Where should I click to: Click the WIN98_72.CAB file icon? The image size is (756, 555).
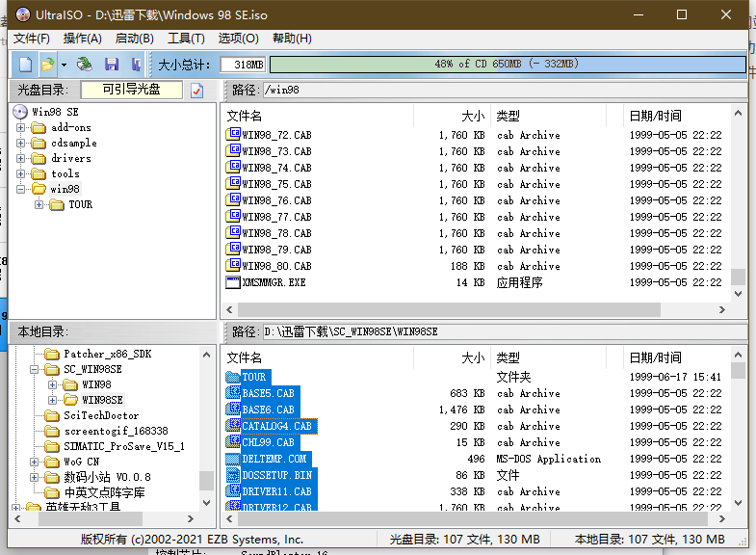[233, 135]
